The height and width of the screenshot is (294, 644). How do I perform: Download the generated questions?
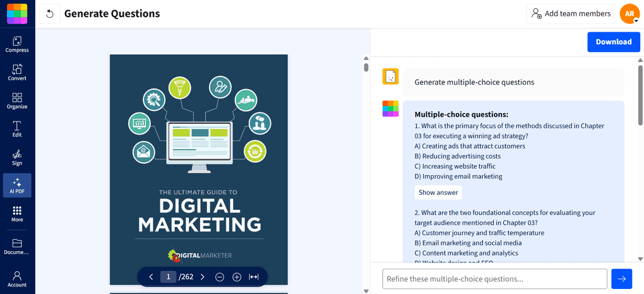(613, 42)
